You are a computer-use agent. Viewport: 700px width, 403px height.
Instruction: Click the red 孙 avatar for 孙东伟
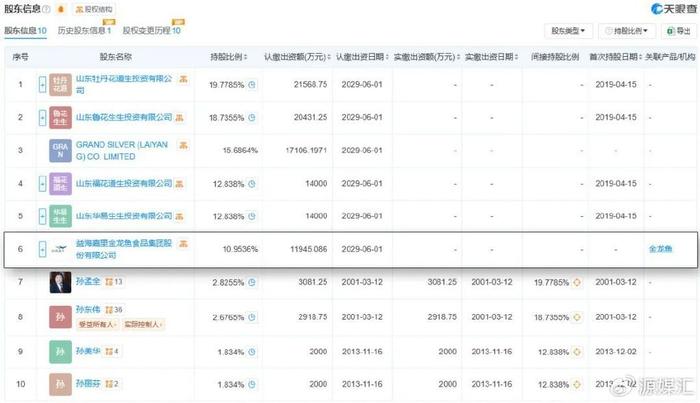[60, 317]
